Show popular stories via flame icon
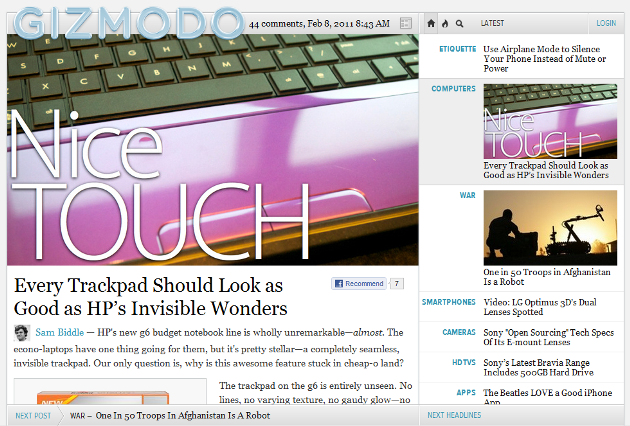The width and height of the screenshot is (630, 426). point(445,23)
